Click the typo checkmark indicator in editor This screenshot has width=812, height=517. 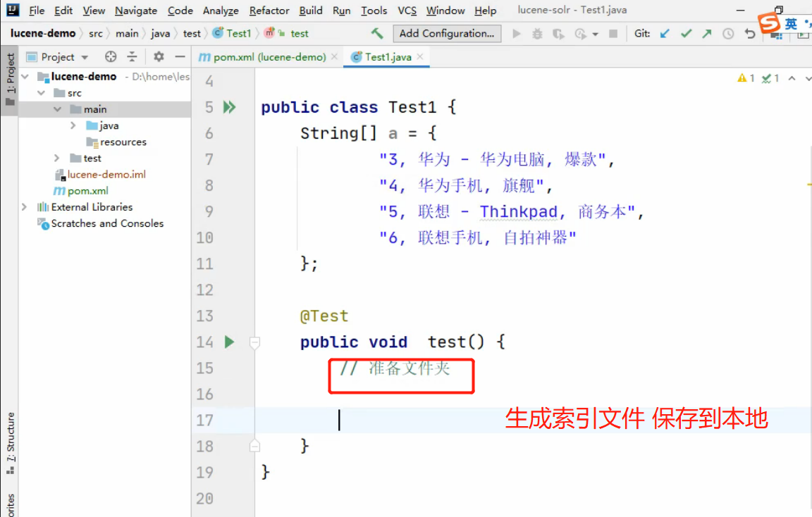tap(770, 78)
